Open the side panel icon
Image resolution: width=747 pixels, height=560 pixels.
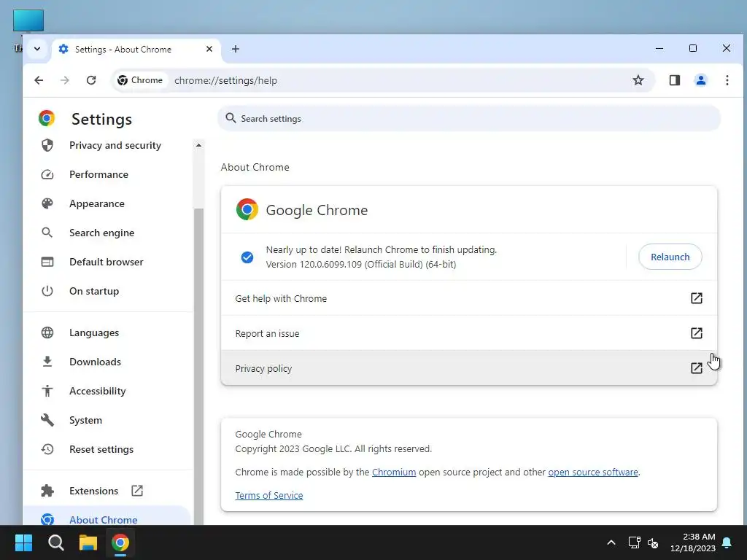tap(675, 80)
